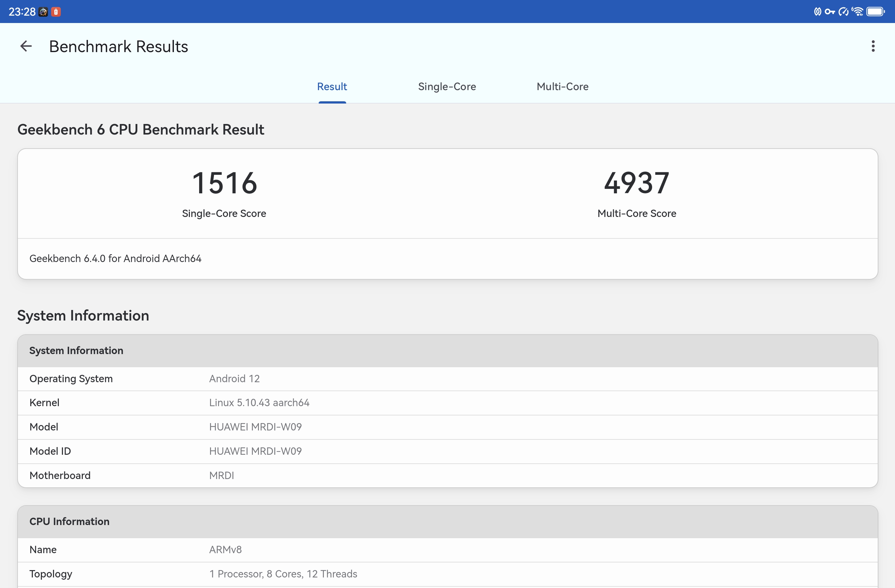The image size is (895, 588).
Task: Tap Geekbench 6.4.0 for Android AArch64 text
Action: (115, 259)
